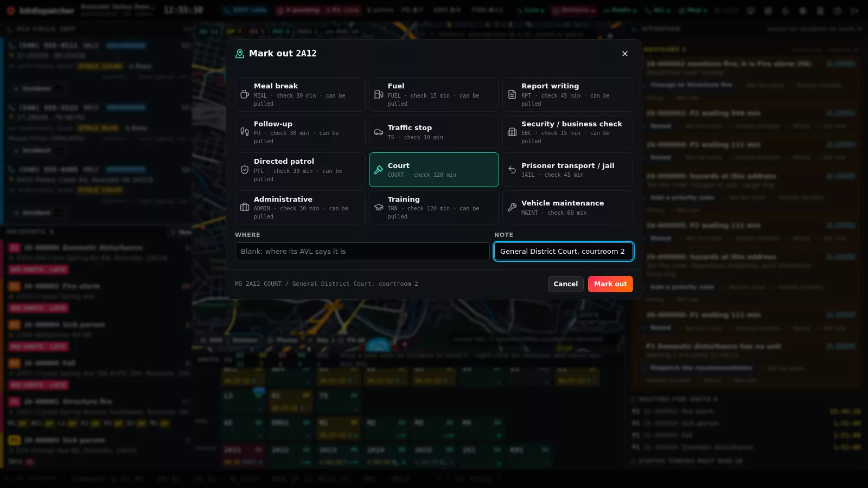Choose the Traffic stop car icon
The height and width of the screenshot is (488, 868).
click(x=379, y=132)
